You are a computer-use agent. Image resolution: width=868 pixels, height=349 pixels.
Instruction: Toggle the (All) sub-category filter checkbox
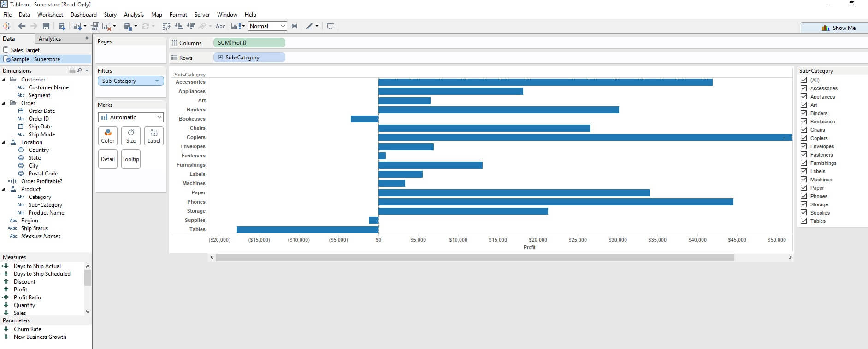(804, 80)
